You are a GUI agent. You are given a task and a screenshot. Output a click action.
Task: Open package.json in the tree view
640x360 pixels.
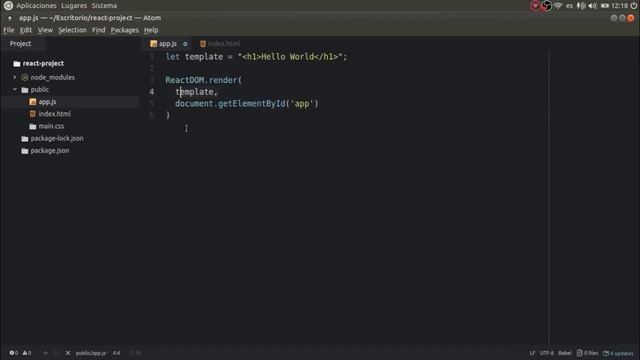[x=50, y=151]
